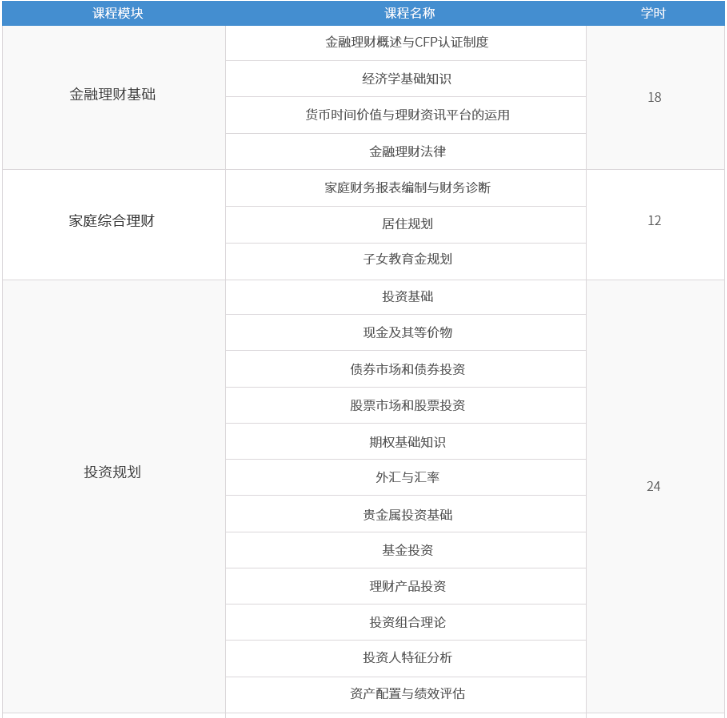This screenshot has width=727, height=718.
Task: Click course 债券市场和债券投资
Action: [x=407, y=369]
